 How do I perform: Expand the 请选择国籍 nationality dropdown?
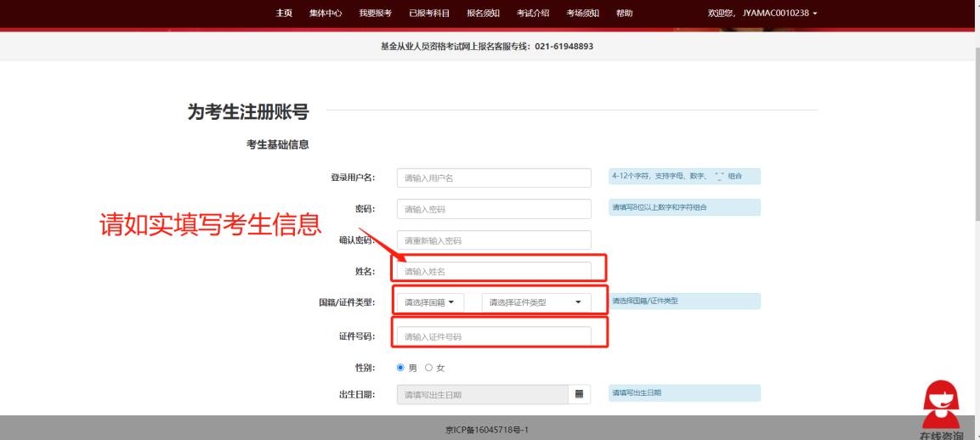coord(429,302)
